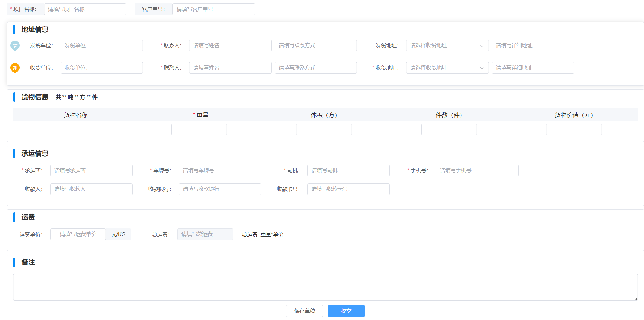Click inside the 备注 textarea
Image resolution: width=644 pixels, height=320 pixels.
click(x=325, y=287)
